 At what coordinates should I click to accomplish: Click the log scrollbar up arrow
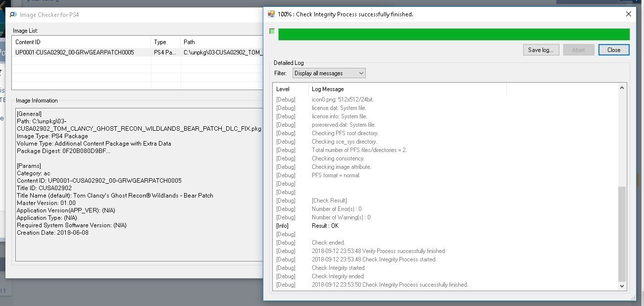[622, 88]
